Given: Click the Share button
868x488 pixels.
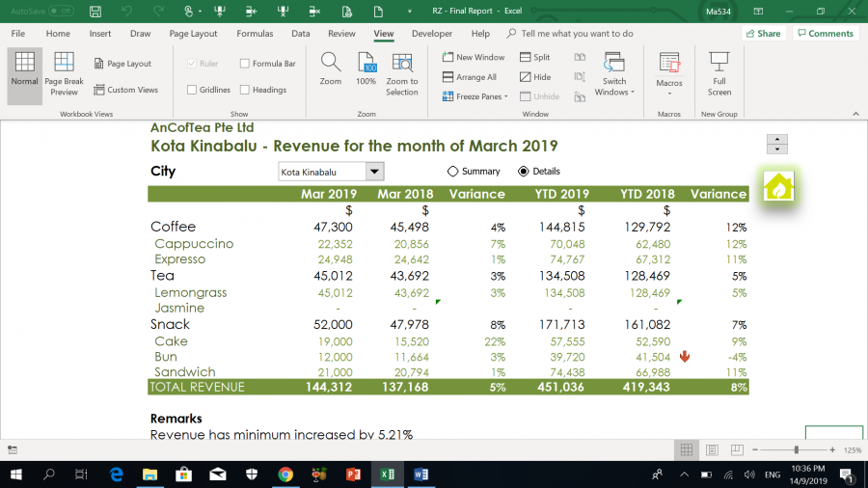Looking at the screenshot, I should click(x=764, y=34).
